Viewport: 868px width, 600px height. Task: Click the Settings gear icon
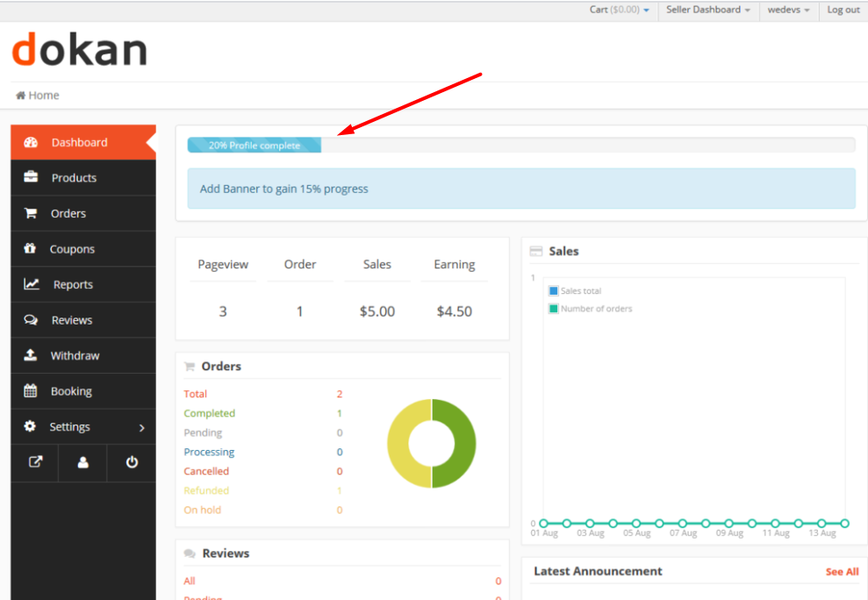click(30, 426)
